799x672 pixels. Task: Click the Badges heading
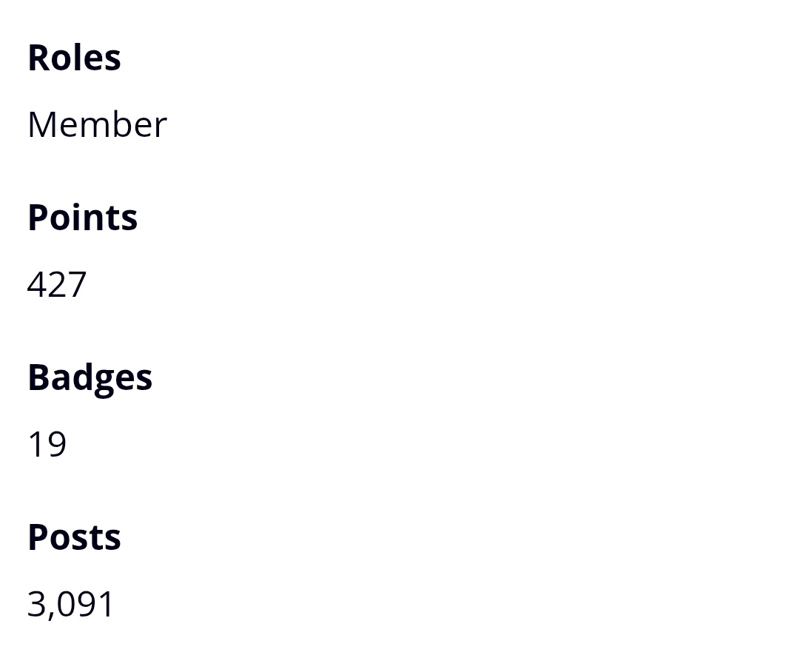pos(90,377)
